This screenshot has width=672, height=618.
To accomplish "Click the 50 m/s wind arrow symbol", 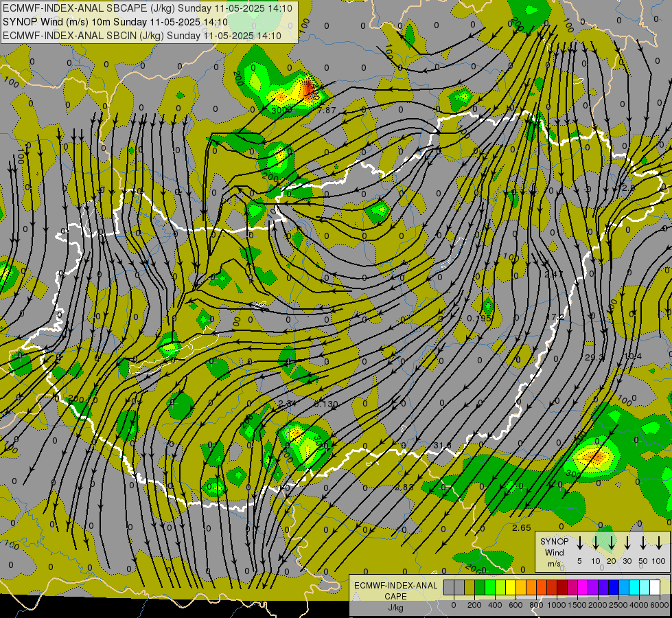I will click(643, 543).
